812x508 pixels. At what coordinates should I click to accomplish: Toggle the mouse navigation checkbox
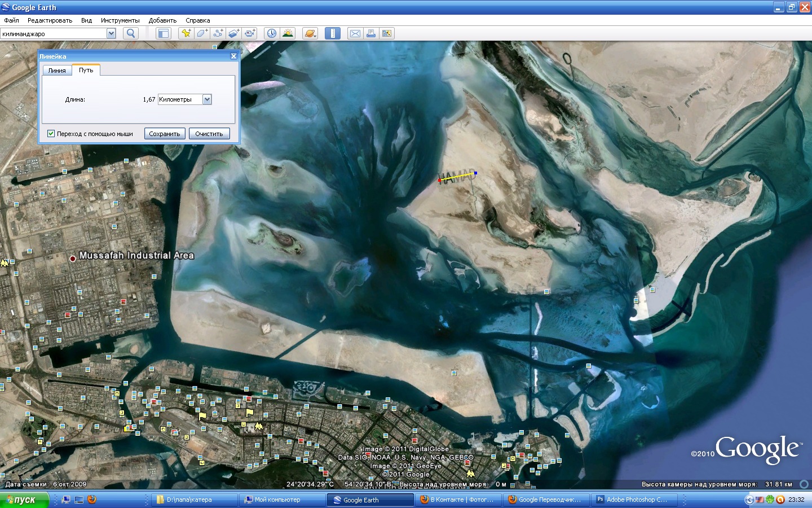click(x=51, y=134)
